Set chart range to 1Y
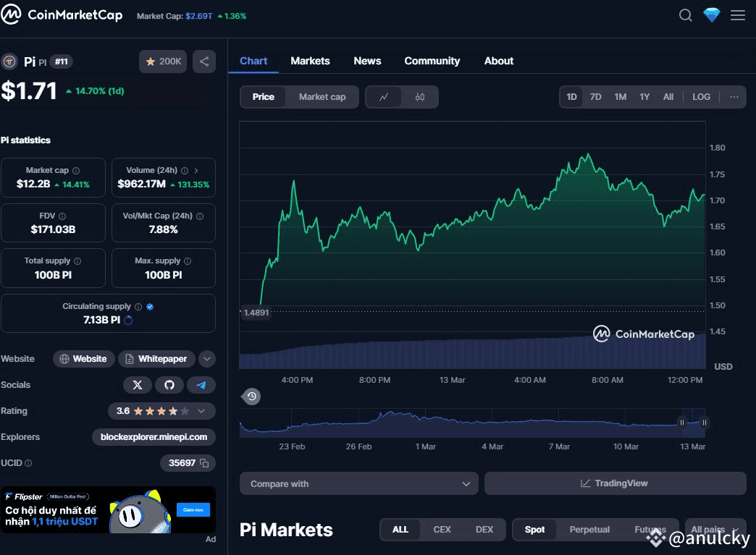 point(644,97)
